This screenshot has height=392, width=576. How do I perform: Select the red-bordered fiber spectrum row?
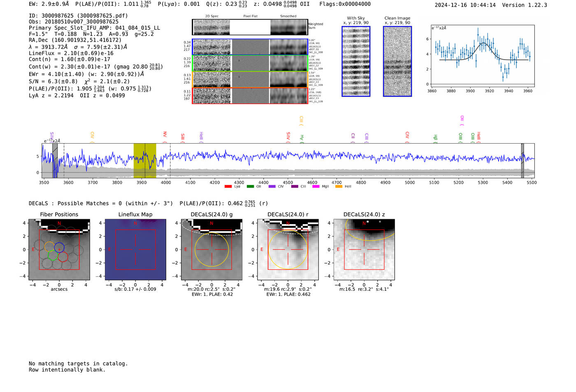pyautogui.click(x=250, y=95)
